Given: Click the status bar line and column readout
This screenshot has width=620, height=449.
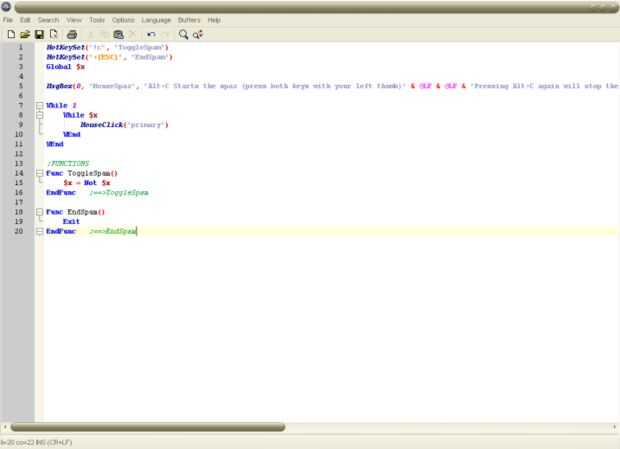Looking at the screenshot, I should [x=36, y=442].
